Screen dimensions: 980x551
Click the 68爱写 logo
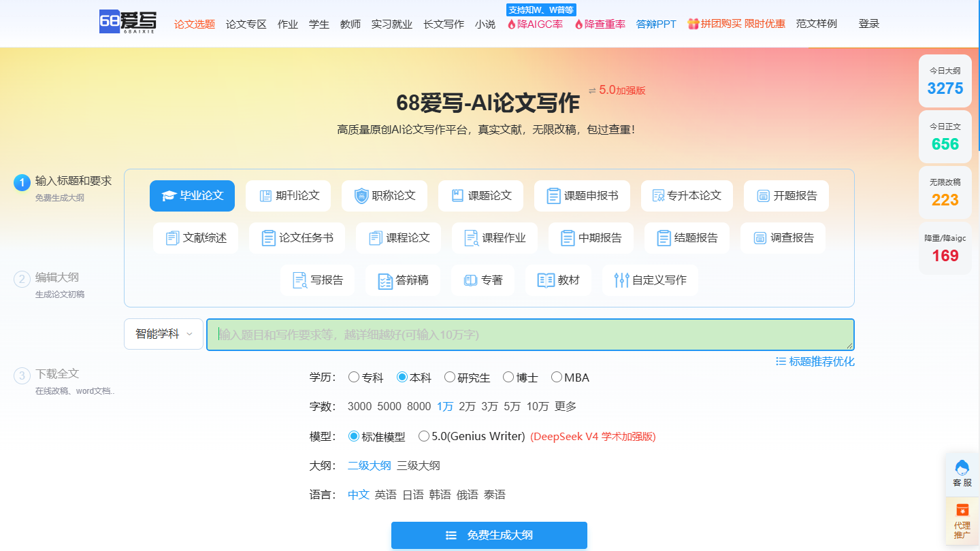tap(127, 22)
